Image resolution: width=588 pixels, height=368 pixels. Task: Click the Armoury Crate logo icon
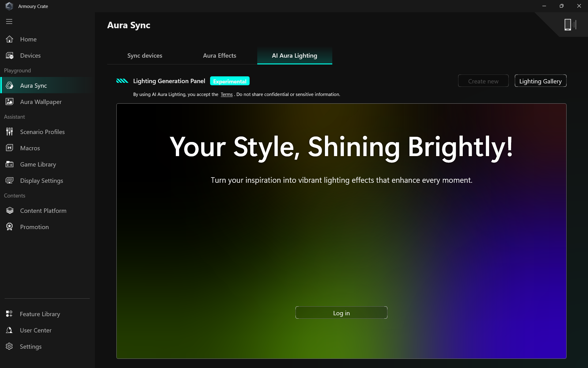[9, 6]
